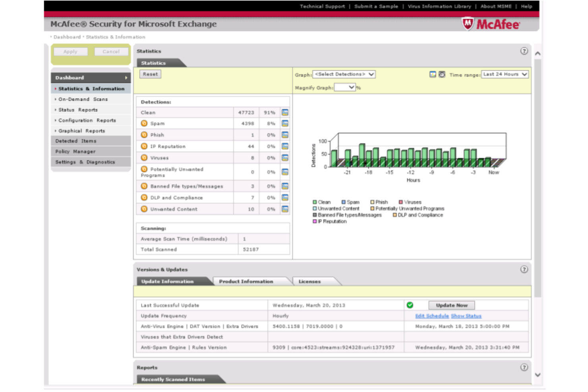Click the vertical scrollbar thumb

(538, 178)
